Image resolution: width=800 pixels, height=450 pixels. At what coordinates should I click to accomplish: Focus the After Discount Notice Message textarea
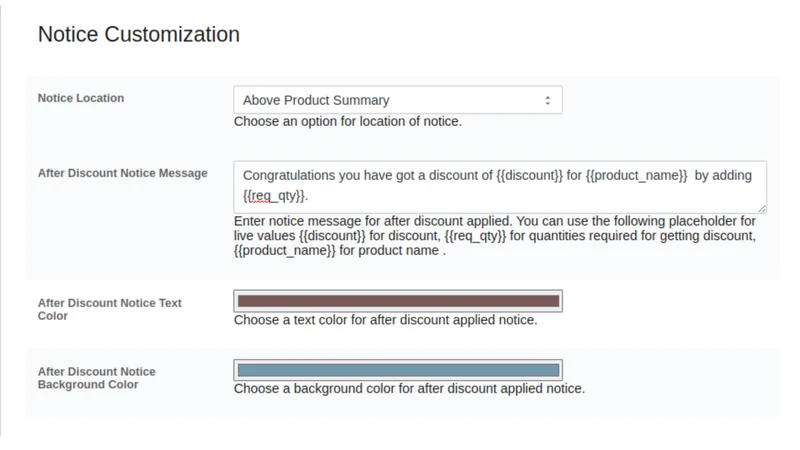pos(500,187)
